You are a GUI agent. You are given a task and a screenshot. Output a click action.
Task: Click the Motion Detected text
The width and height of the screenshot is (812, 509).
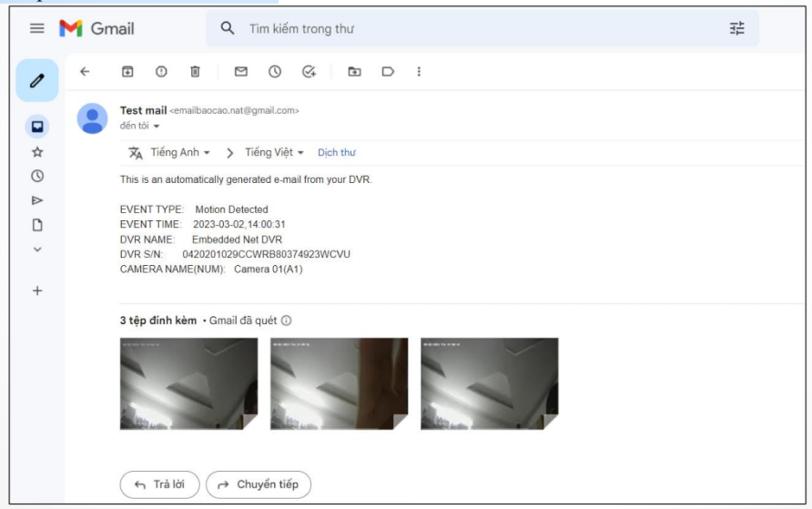click(231, 209)
